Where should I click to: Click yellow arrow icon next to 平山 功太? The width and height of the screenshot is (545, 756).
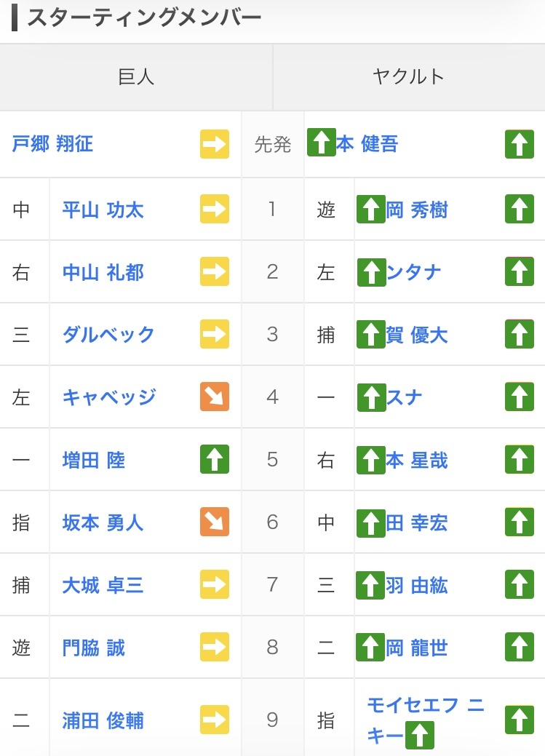tap(215, 210)
